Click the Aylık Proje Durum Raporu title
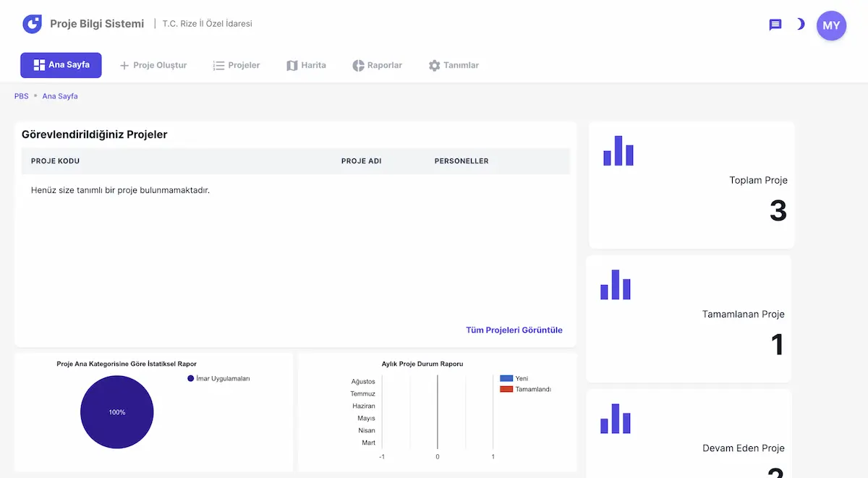 click(422, 364)
